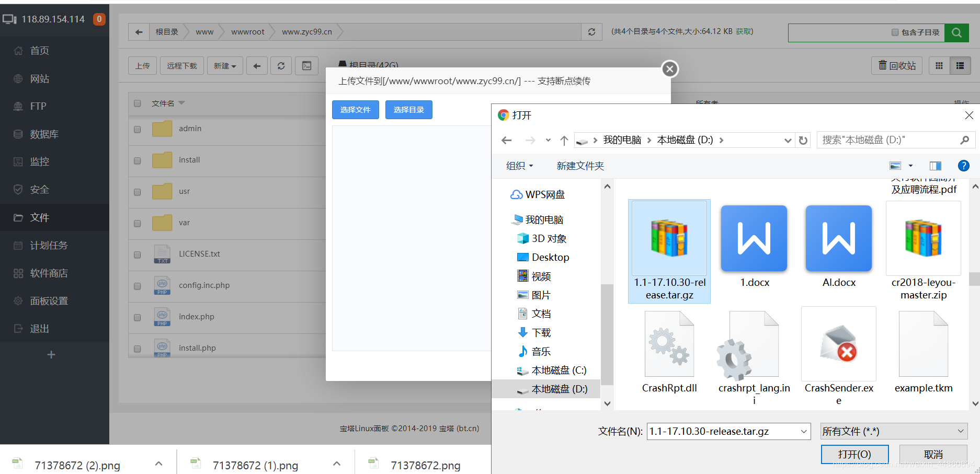Toggle the 包含子目录 include subdirectories checkbox
The width and height of the screenshot is (980, 474).
pos(895,32)
